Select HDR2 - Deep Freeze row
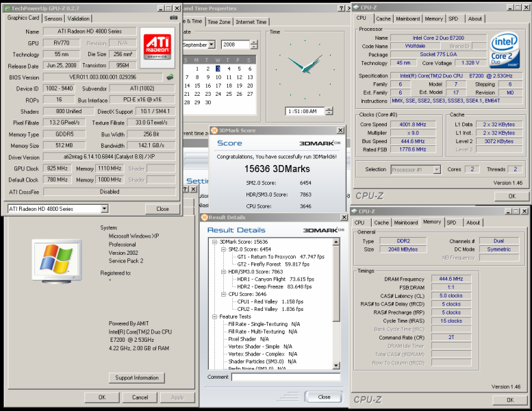 point(274,287)
